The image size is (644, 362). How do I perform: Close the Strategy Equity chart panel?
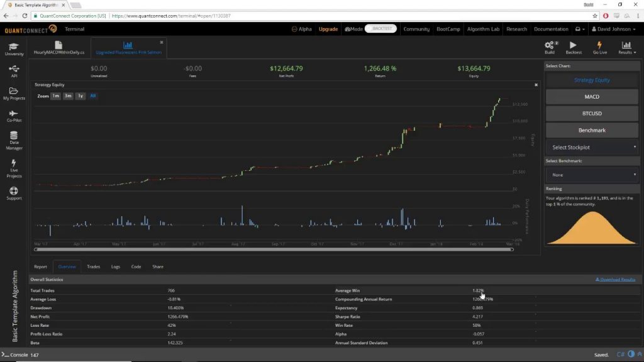click(536, 85)
